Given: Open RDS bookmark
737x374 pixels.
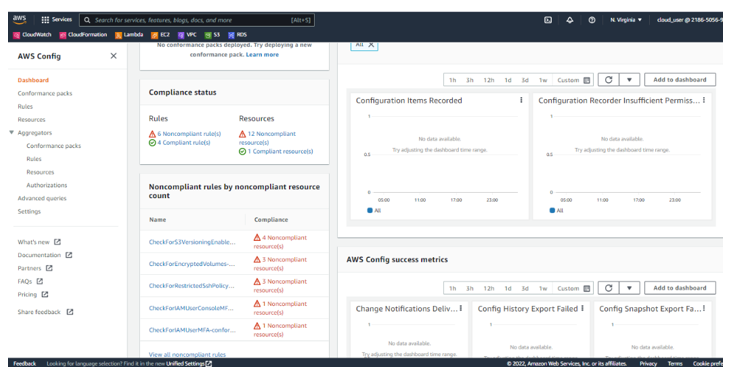Looking at the screenshot, I should click(237, 35).
